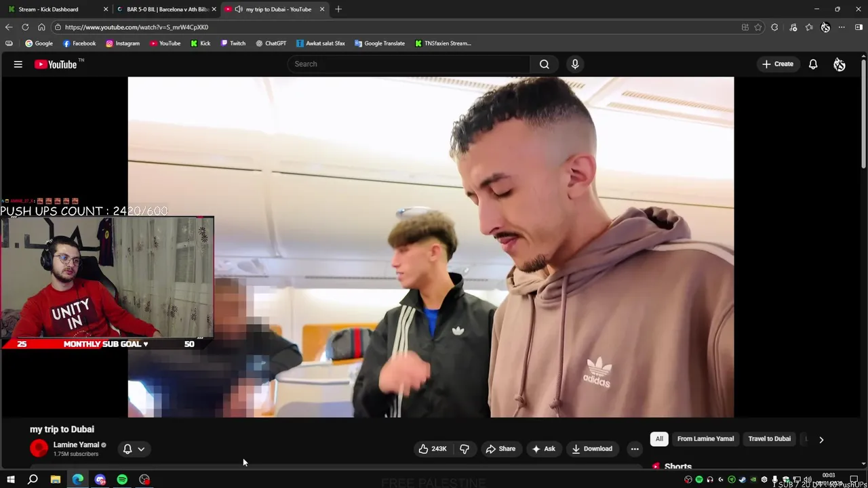Open Google bookmark

(x=39, y=43)
